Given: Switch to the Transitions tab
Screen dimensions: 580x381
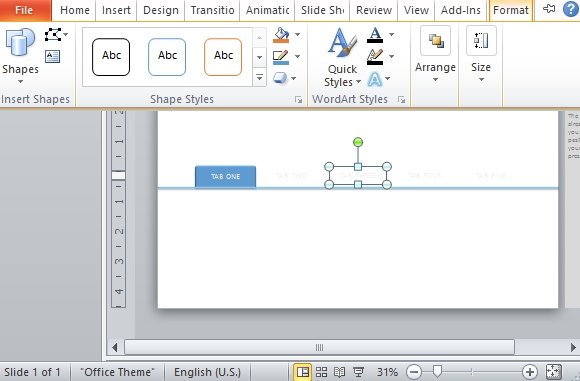Looking at the screenshot, I should click(212, 10).
